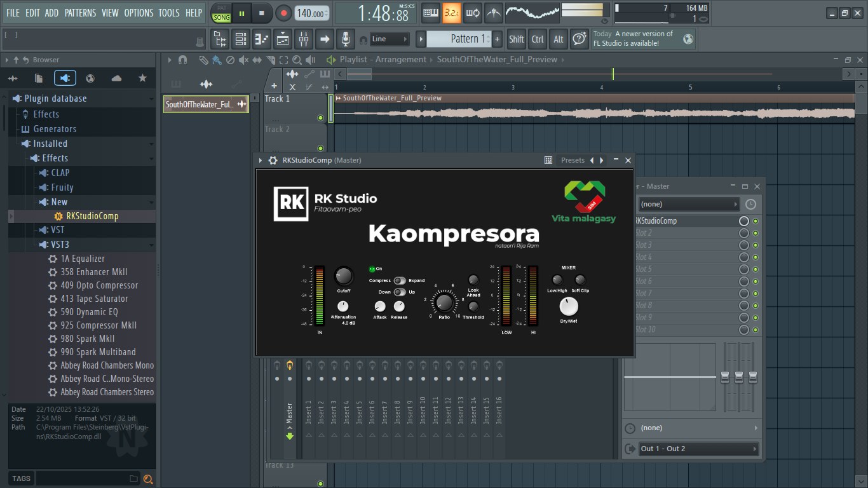Toggle Track 1 mute green light
The height and width of the screenshot is (488, 868).
tap(320, 118)
